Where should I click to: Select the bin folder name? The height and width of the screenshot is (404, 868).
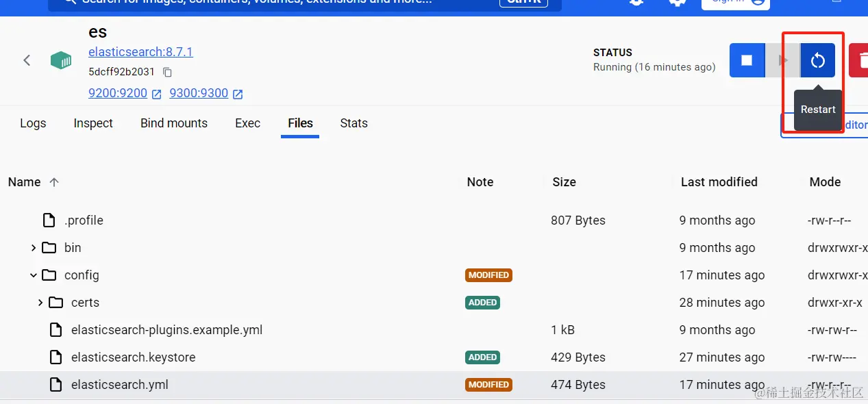tap(73, 248)
